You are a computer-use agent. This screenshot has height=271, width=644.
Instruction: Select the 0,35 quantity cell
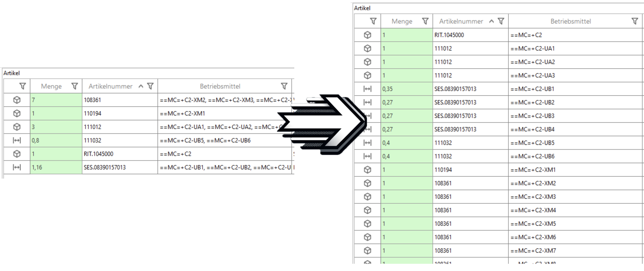point(407,89)
